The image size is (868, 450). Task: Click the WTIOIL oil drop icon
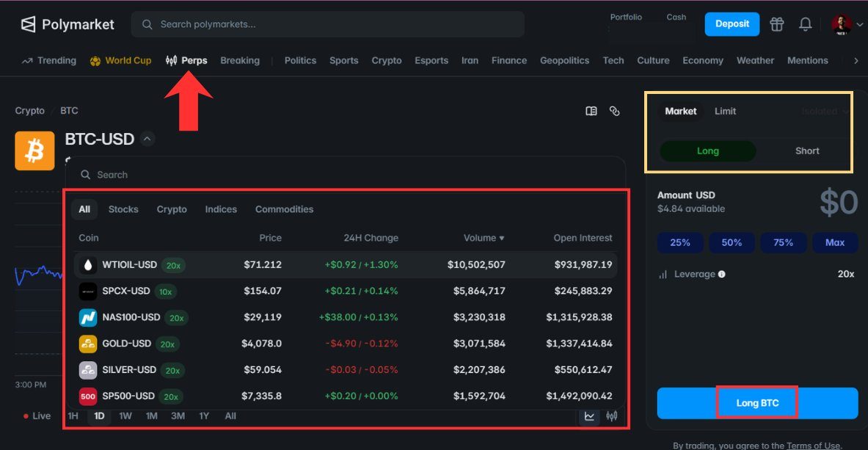click(x=88, y=265)
